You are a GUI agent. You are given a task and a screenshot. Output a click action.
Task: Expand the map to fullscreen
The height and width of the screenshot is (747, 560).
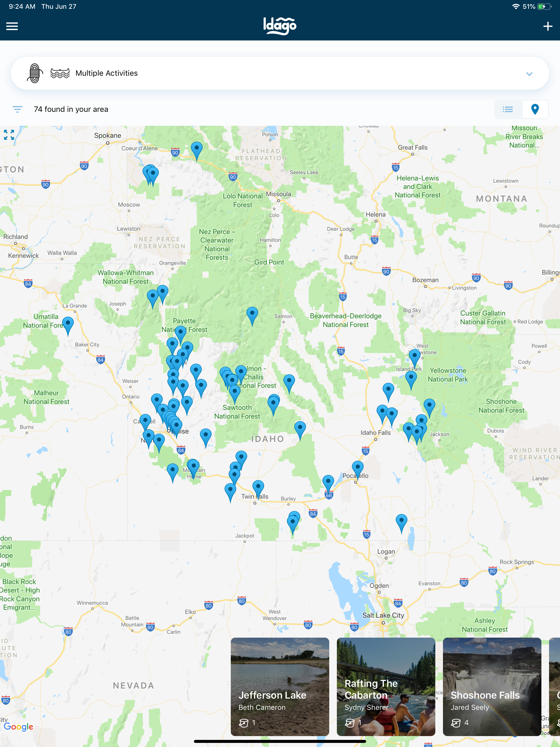click(x=9, y=135)
